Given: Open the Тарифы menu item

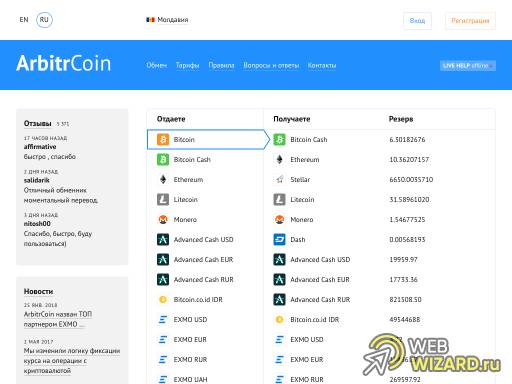Looking at the screenshot, I should coord(187,65).
